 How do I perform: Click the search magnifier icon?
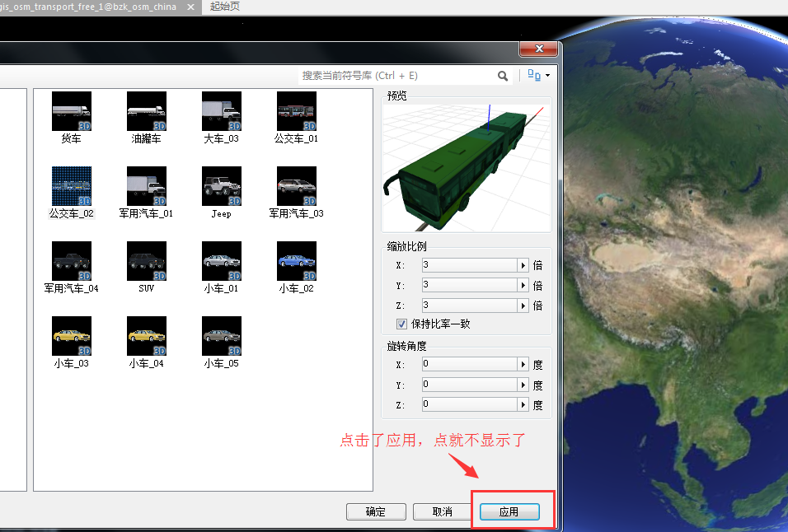503,76
